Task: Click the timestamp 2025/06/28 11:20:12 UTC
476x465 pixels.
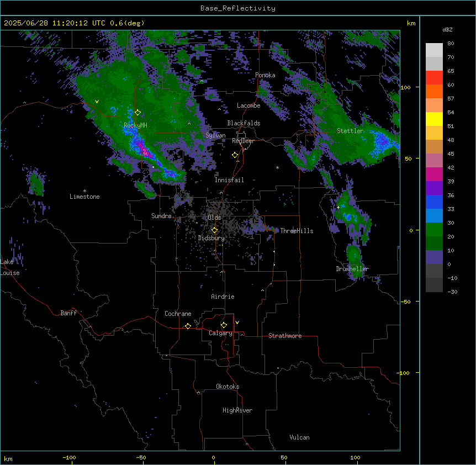Action: 55,23
